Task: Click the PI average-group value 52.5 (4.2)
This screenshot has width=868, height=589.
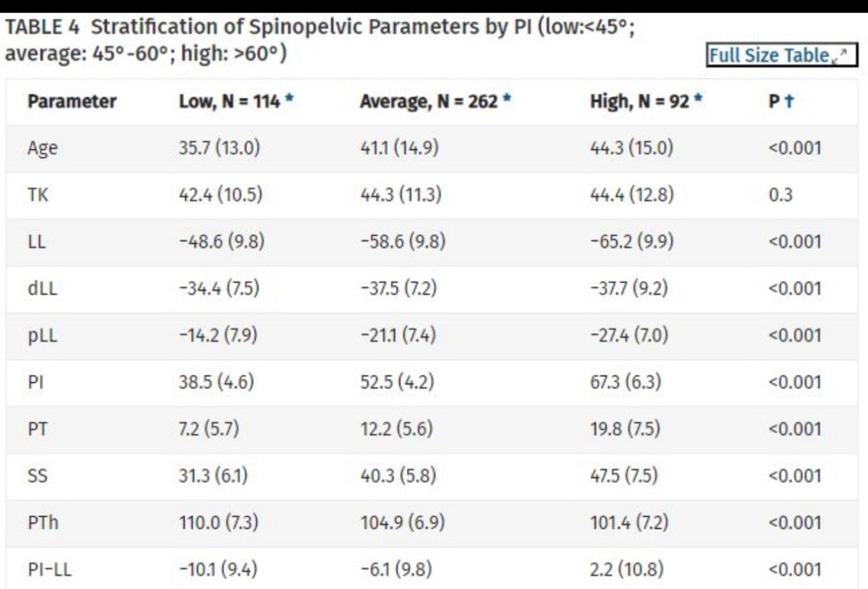Action: click(x=397, y=381)
